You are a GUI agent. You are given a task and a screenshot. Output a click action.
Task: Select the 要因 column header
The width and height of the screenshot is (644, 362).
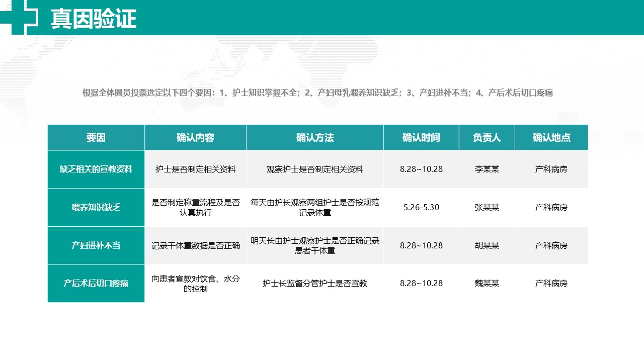pyautogui.click(x=96, y=138)
